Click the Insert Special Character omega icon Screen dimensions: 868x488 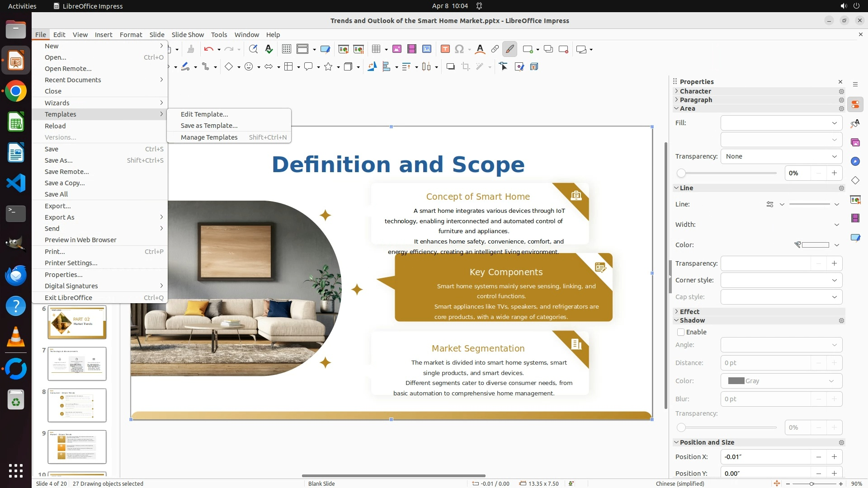459,49
